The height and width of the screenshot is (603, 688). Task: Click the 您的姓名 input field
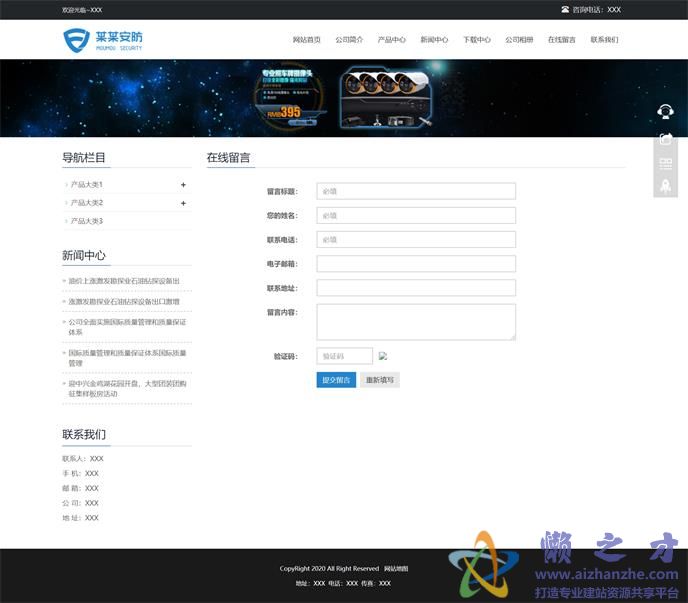click(x=416, y=215)
